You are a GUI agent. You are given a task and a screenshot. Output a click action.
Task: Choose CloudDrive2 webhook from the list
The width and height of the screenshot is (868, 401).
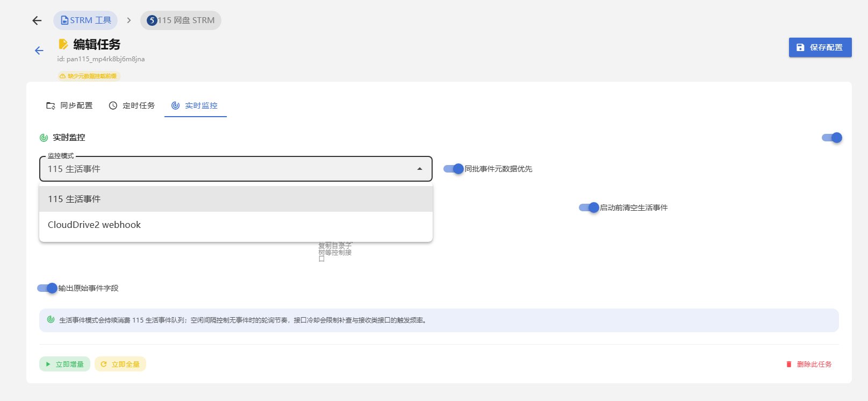(236, 225)
